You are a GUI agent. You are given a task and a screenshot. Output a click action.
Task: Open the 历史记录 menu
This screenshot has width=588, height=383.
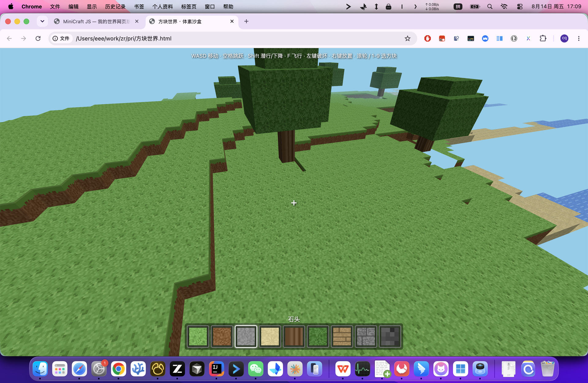115,6
